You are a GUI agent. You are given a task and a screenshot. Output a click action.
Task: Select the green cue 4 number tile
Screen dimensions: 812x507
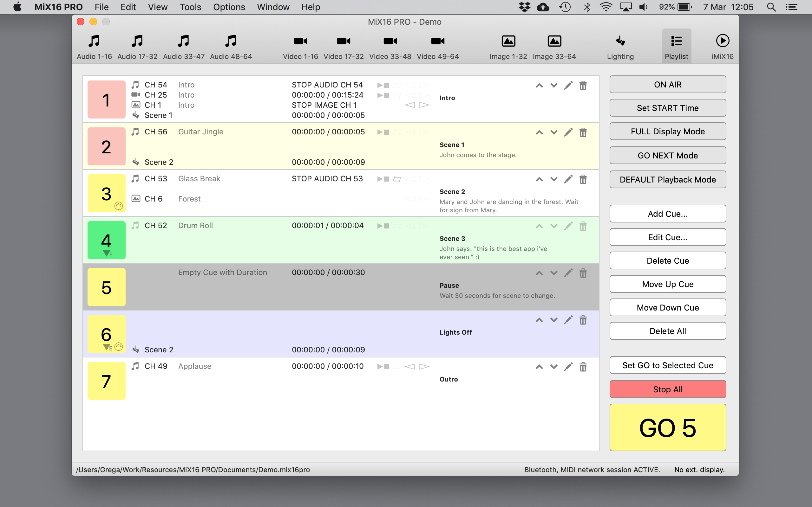point(106,240)
